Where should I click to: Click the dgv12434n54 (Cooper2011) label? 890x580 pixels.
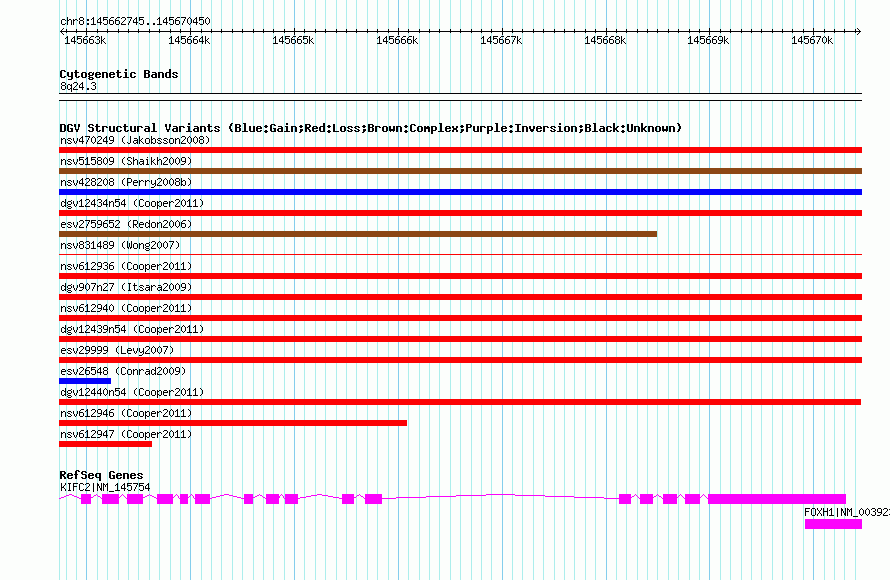coord(132,203)
